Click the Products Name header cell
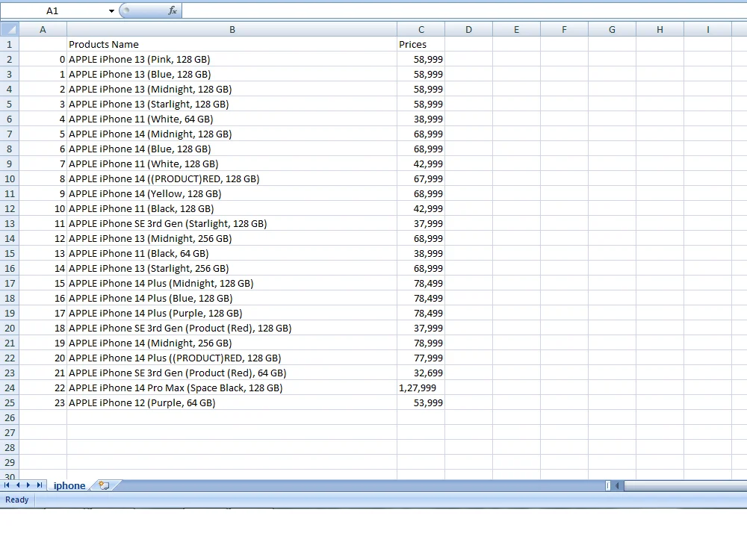The image size is (747, 560). (232, 44)
